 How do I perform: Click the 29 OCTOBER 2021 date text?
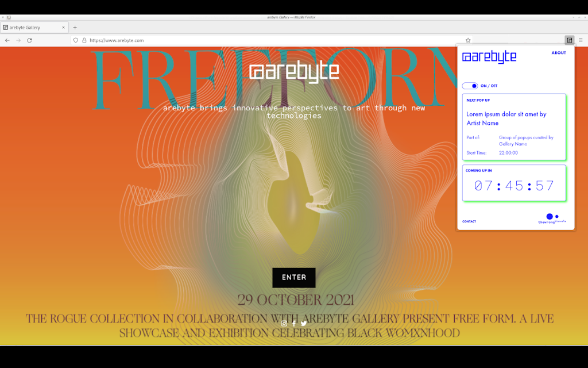pos(296,300)
